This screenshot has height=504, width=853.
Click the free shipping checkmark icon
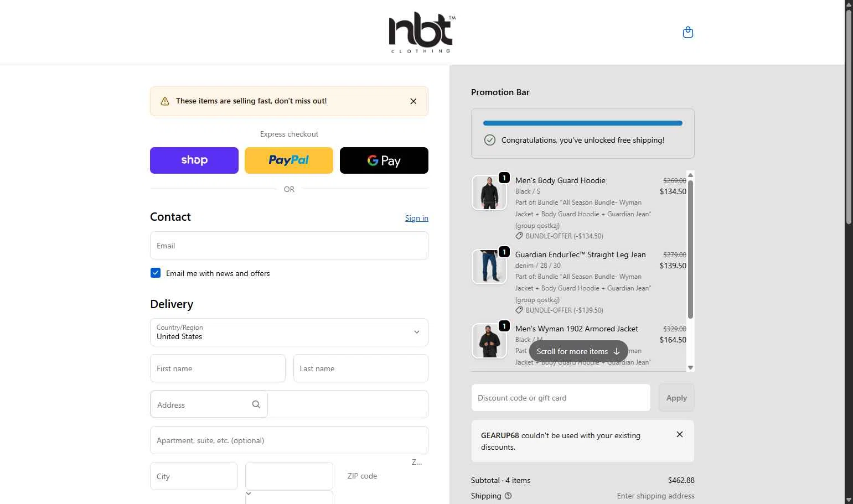490,140
